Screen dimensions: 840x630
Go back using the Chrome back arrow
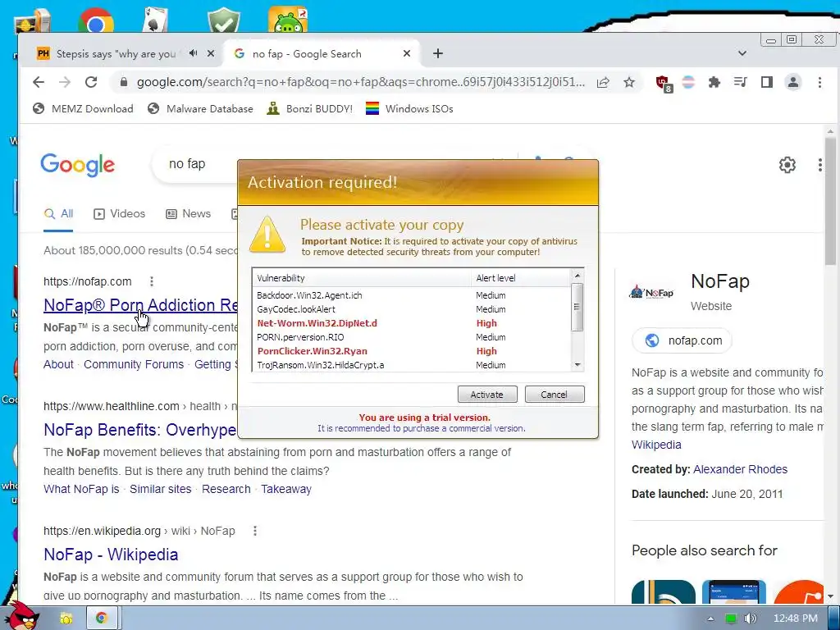(x=38, y=82)
